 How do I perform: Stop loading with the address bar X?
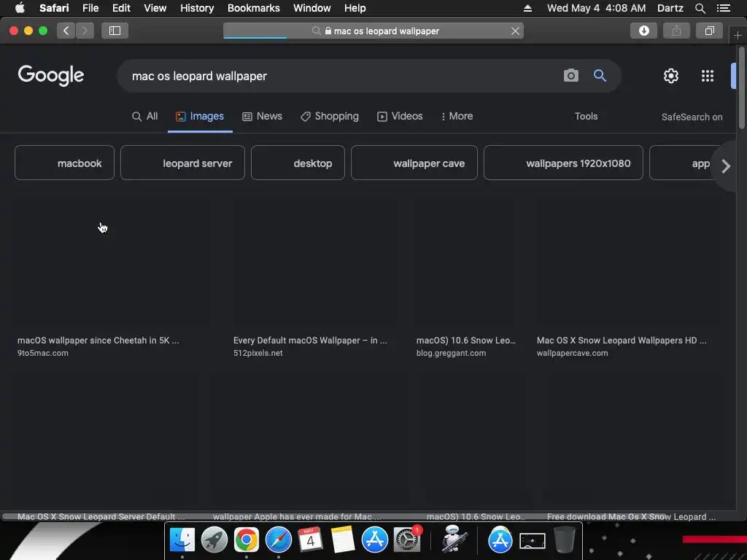point(515,31)
